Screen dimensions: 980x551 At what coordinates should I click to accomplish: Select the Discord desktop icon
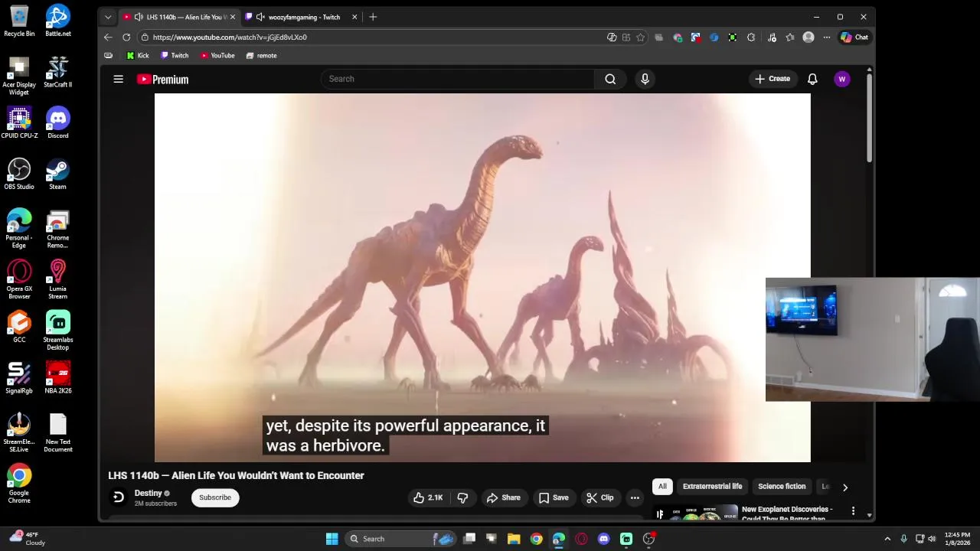pos(57,122)
